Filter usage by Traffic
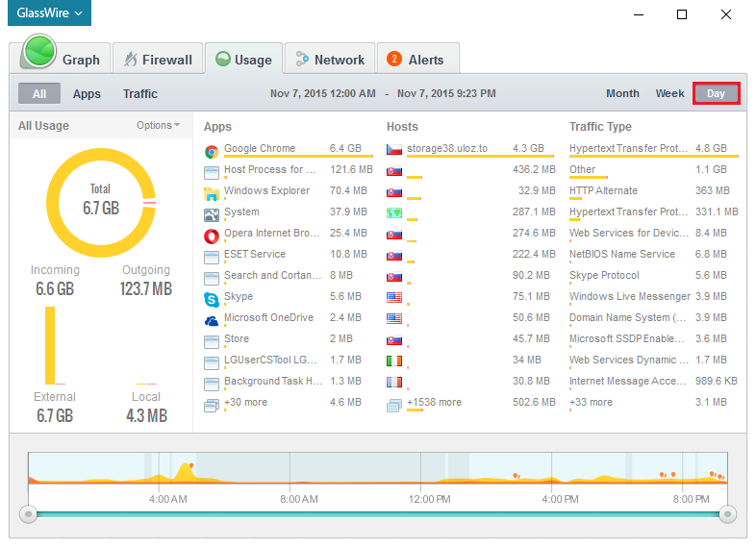756x547 pixels. click(x=140, y=94)
